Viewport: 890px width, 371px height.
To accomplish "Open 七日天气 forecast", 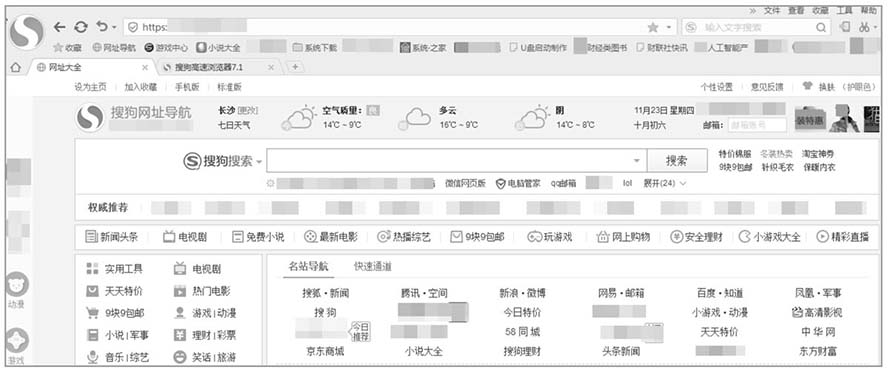I will 234,125.
